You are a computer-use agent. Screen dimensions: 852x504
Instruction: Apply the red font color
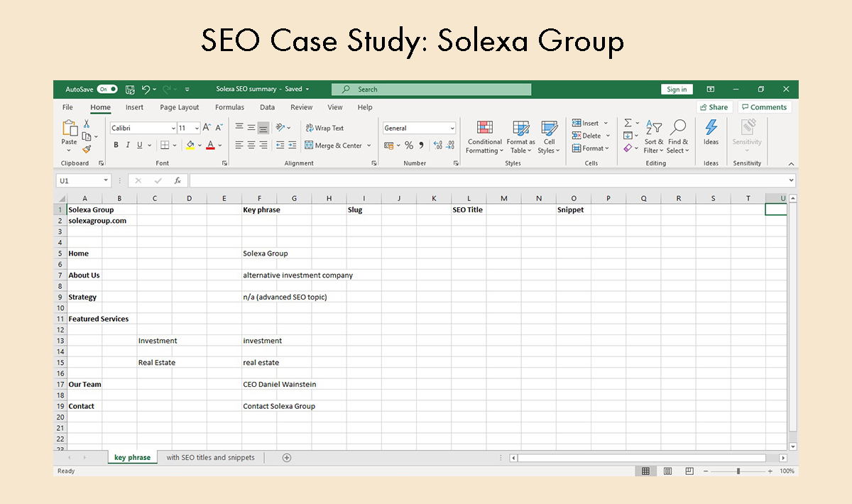coord(210,146)
